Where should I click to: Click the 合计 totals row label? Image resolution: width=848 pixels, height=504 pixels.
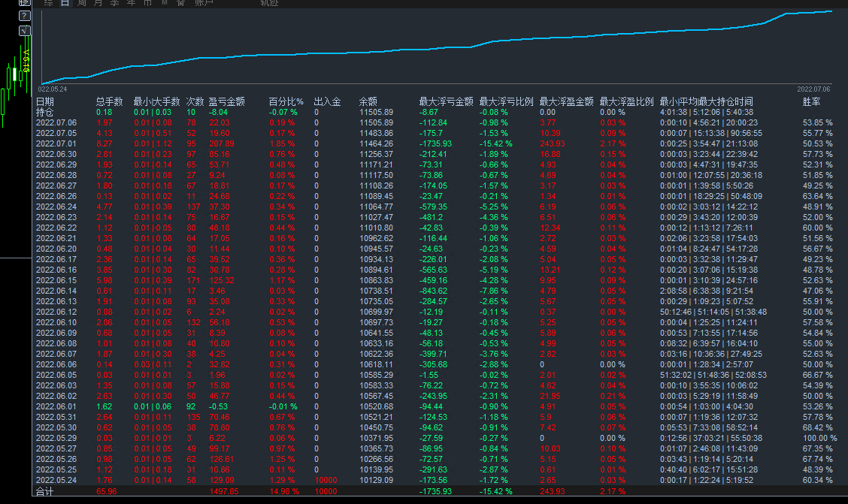pyautogui.click(x=45, y=491)
